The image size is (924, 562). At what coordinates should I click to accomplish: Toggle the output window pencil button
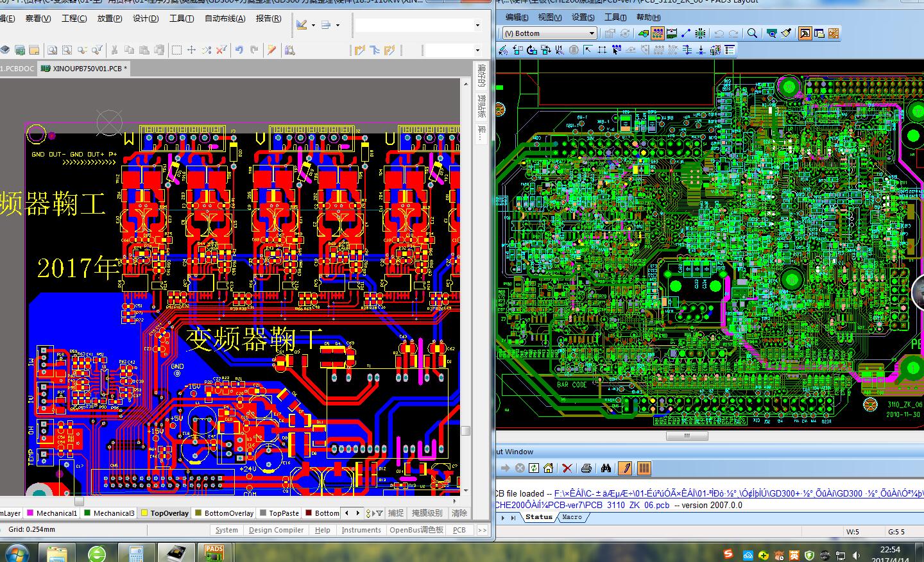click(625, 468)
